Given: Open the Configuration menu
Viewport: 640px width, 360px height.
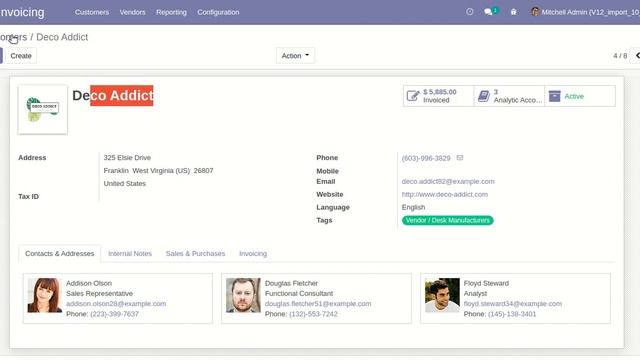Looking at the screenshot, I should pos(218,12).
